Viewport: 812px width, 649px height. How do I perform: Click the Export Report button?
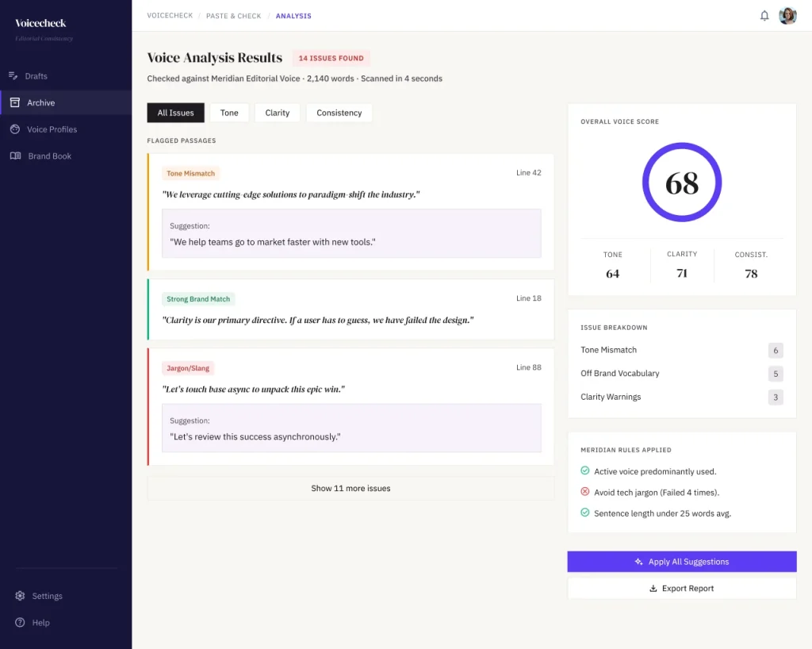coord(682,589)
